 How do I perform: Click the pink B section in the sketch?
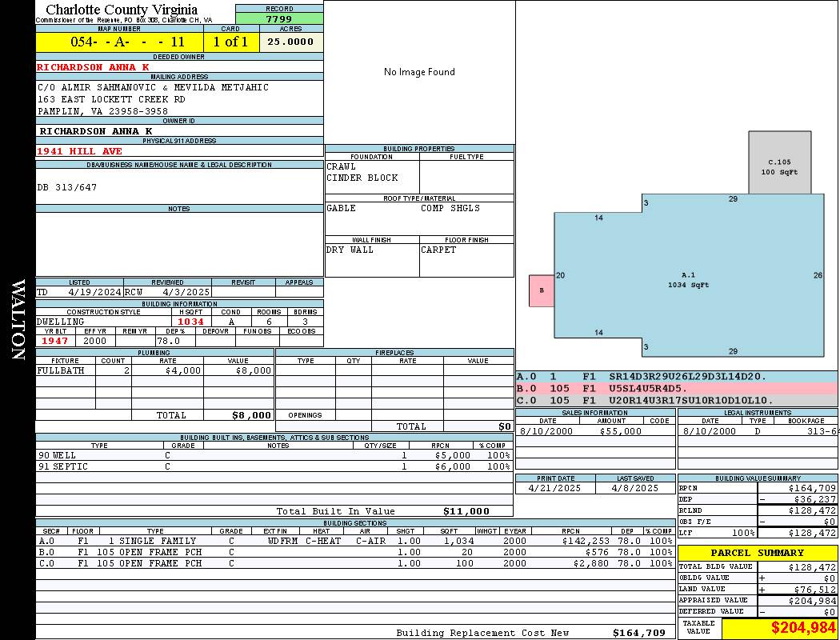tap(542, 290)
